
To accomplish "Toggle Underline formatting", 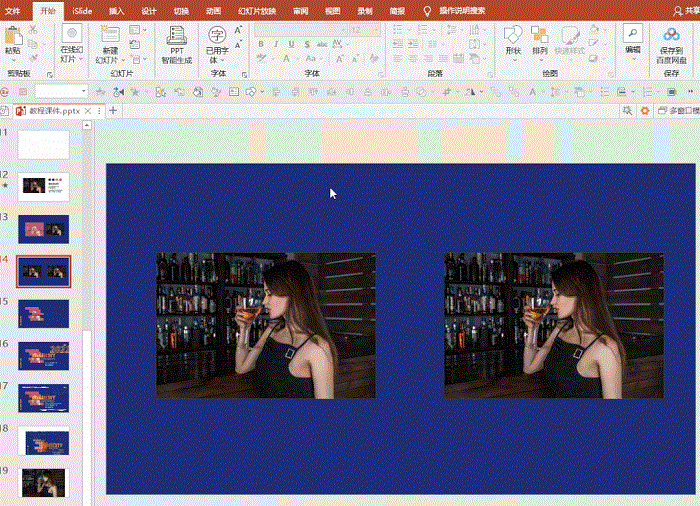I will click(291, 44).
